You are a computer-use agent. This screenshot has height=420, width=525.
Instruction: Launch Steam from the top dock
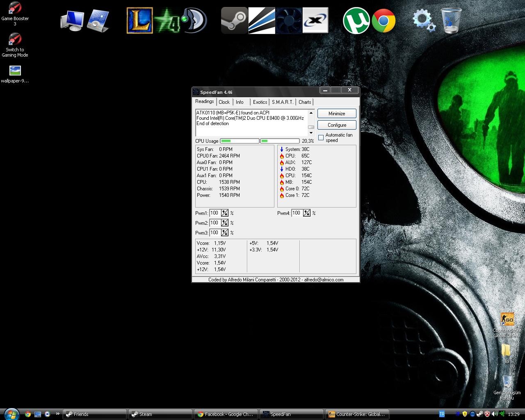pyautogui.click(x=234, y=20)
